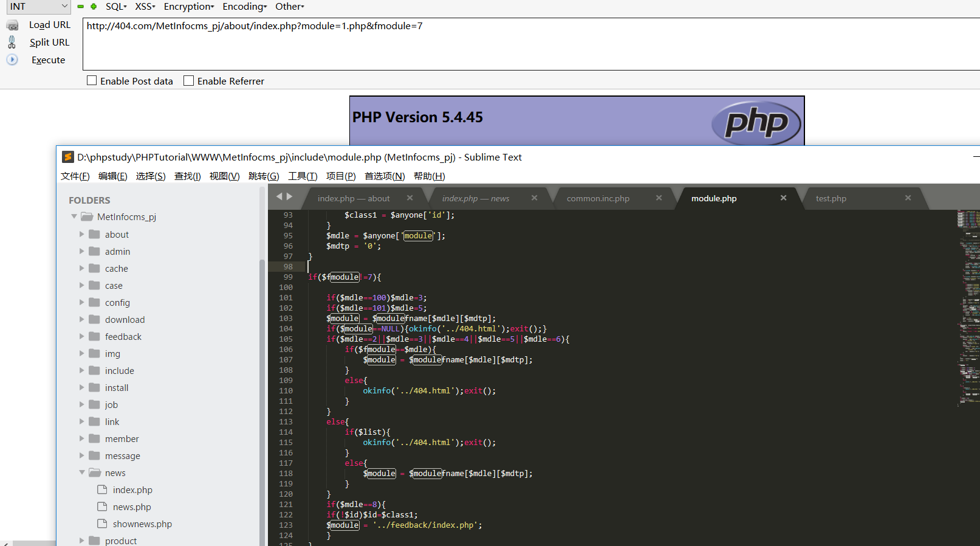Switch to the index.php — news tab
Viewport: 980px width, 546px height.
pyautogui.click(x=476, y=198)
